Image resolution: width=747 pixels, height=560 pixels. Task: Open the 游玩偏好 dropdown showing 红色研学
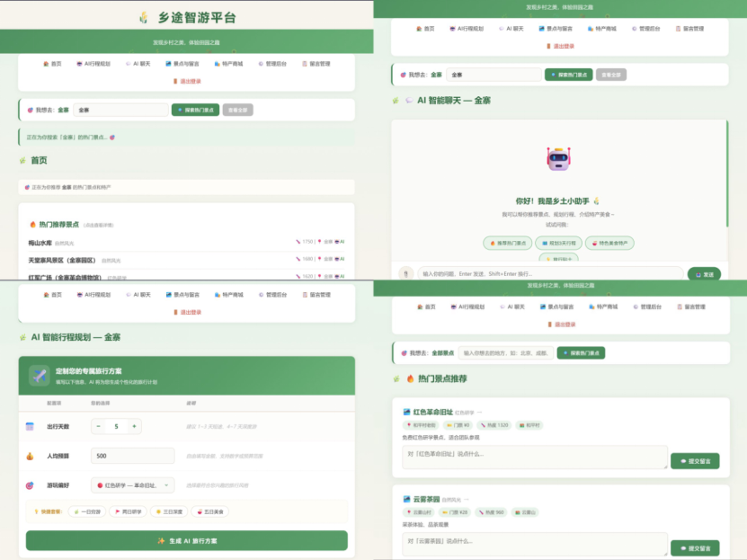[132, 485]
